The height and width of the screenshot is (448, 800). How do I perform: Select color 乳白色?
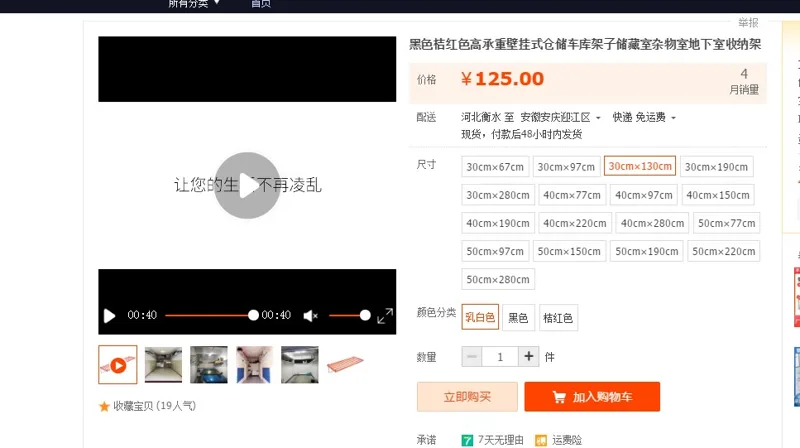[480, 317]
